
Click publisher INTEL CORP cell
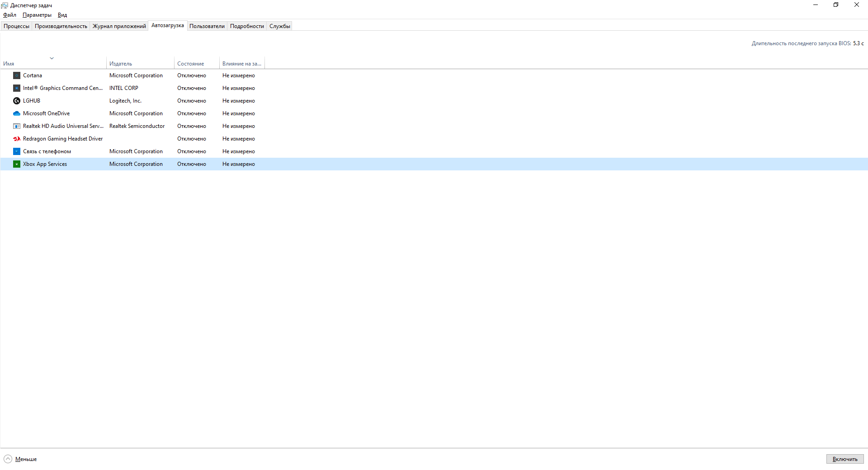(124, 88)
